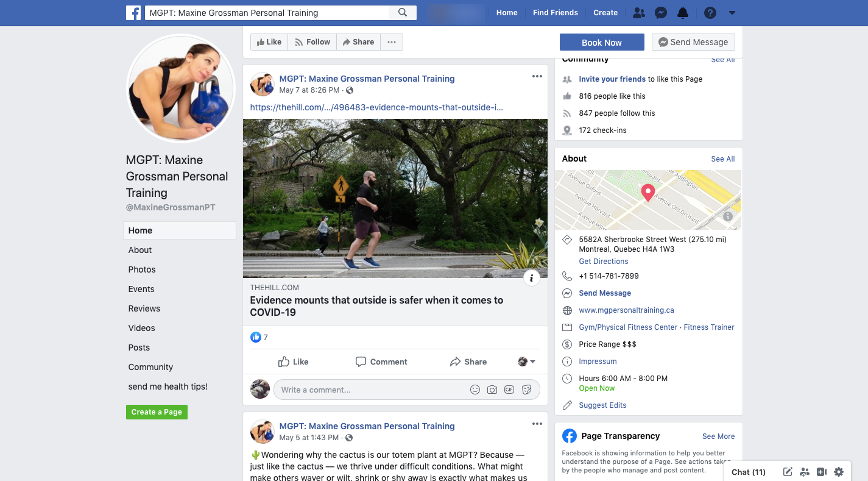868x481 pixels.
Task: Click the Impressum link
Action: point(598,362)
